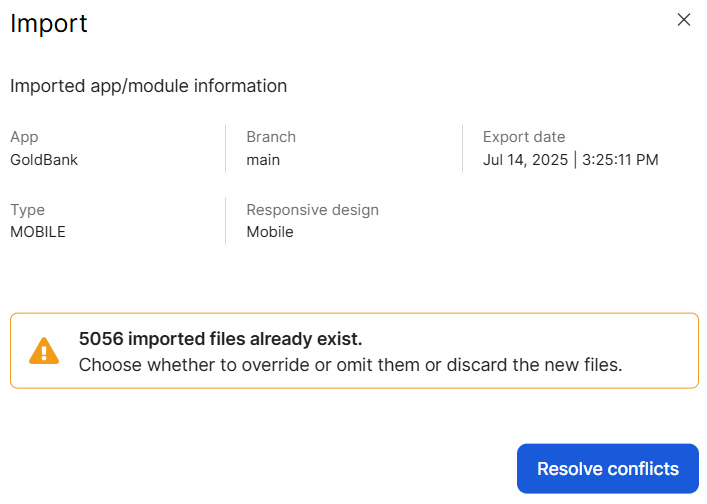707x504 pixels.
Task: Select the GoldBank app name
Action: pos(44,160)
